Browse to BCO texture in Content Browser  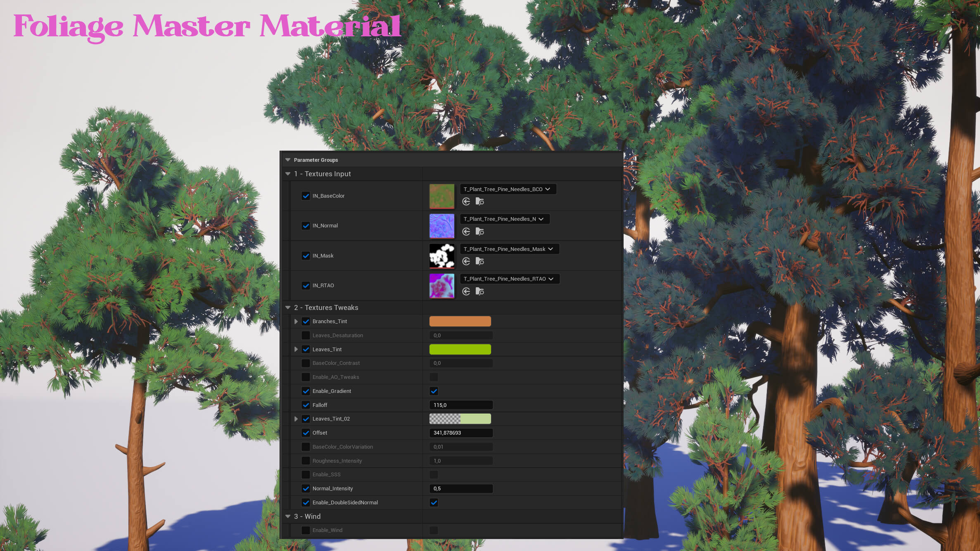(479, 201)
